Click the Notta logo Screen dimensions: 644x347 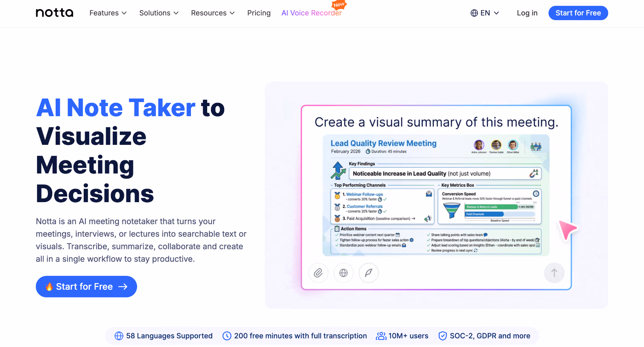[54, 13]
